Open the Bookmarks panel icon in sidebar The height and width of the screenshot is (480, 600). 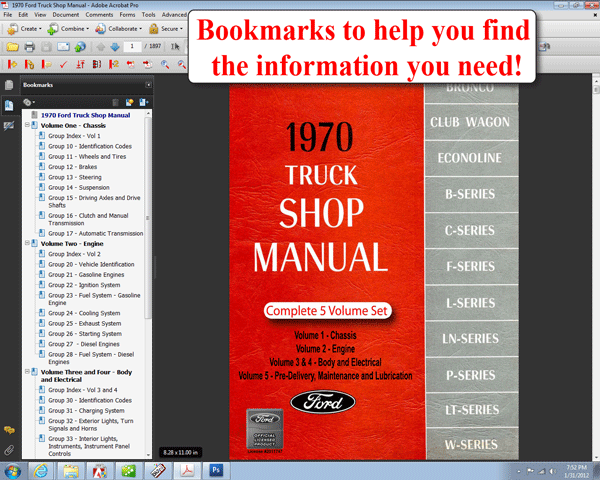(9, 105)
